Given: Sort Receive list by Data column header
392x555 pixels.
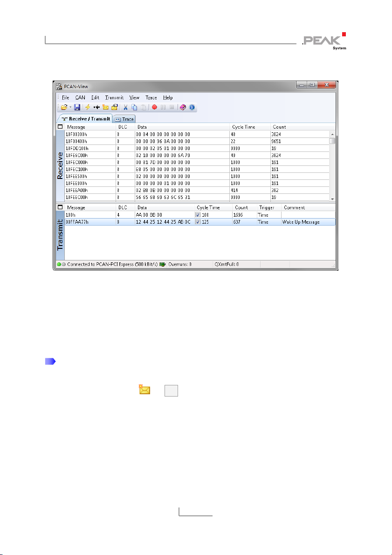Looking at the screenshot, I should coord(182,127).
